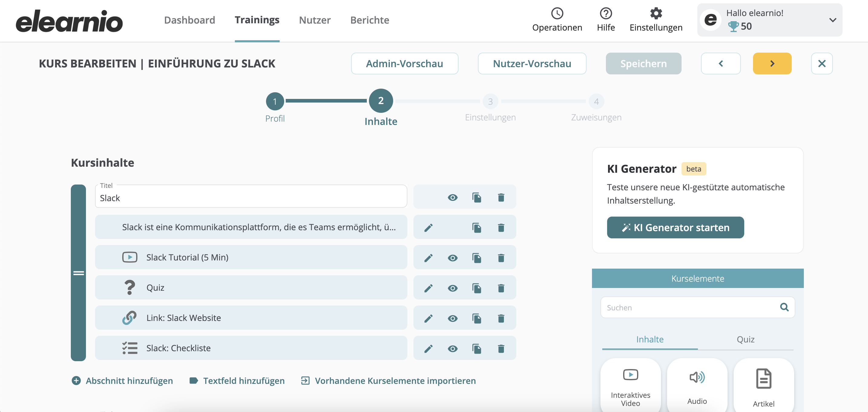Click the Speichern button
The image size is (868, 412).
643,63
